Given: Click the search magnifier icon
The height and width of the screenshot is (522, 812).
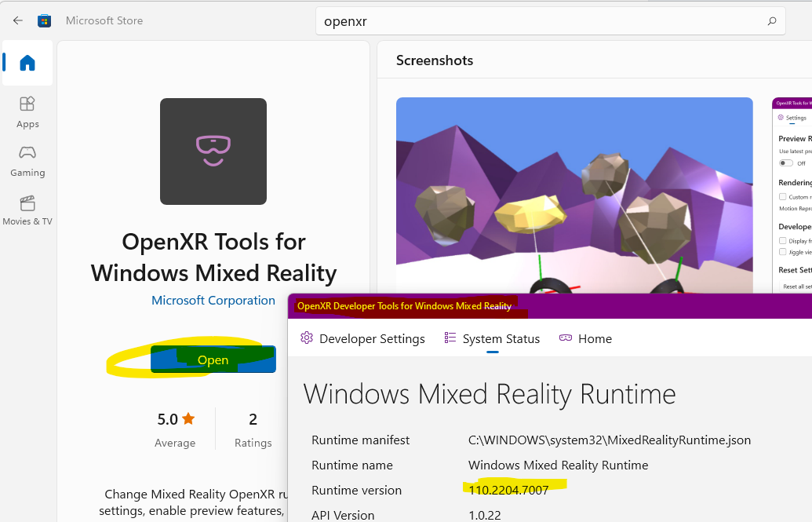Looking at the screenshot, I should pos(772,21).
